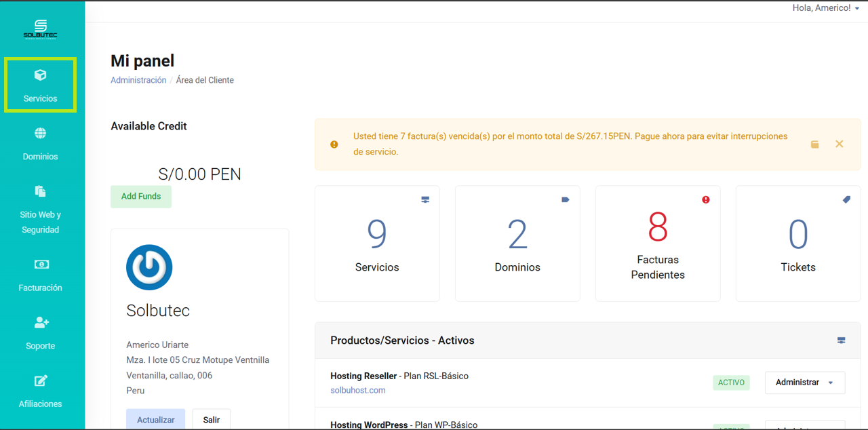
Task: Click the Solbutec logo in sidebar
Action: coord(40,29)
